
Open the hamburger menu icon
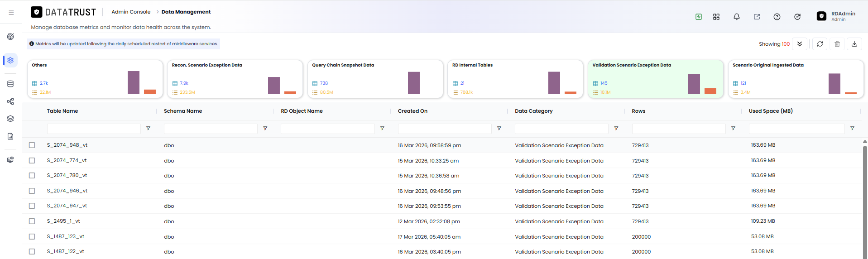tap(11, 13)
